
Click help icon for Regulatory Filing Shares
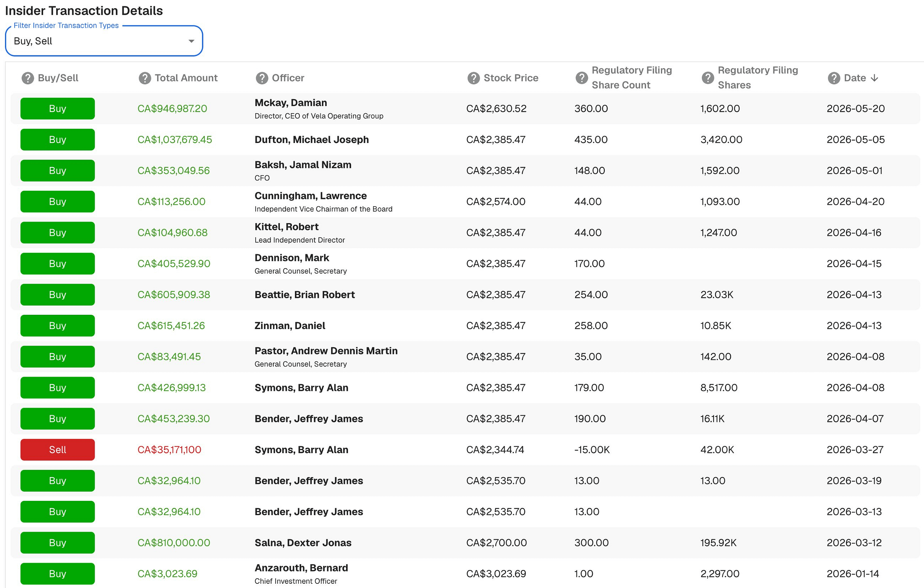[708, 78]
